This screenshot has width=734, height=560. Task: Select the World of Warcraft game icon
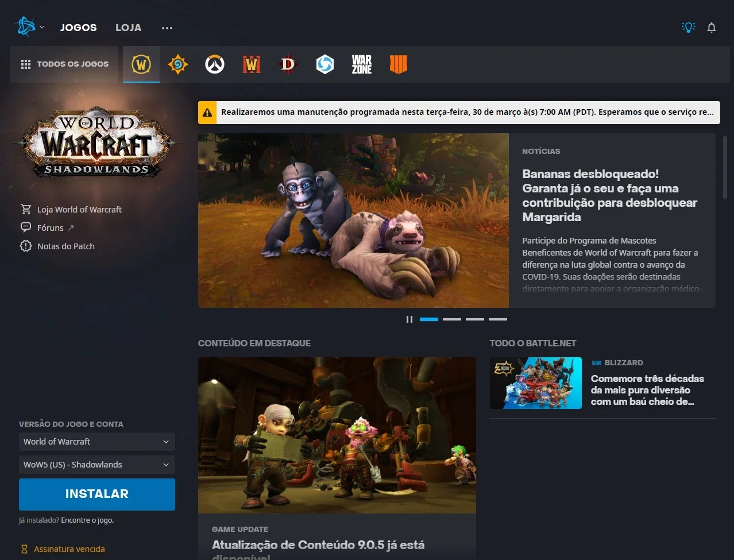coord(141,64)
